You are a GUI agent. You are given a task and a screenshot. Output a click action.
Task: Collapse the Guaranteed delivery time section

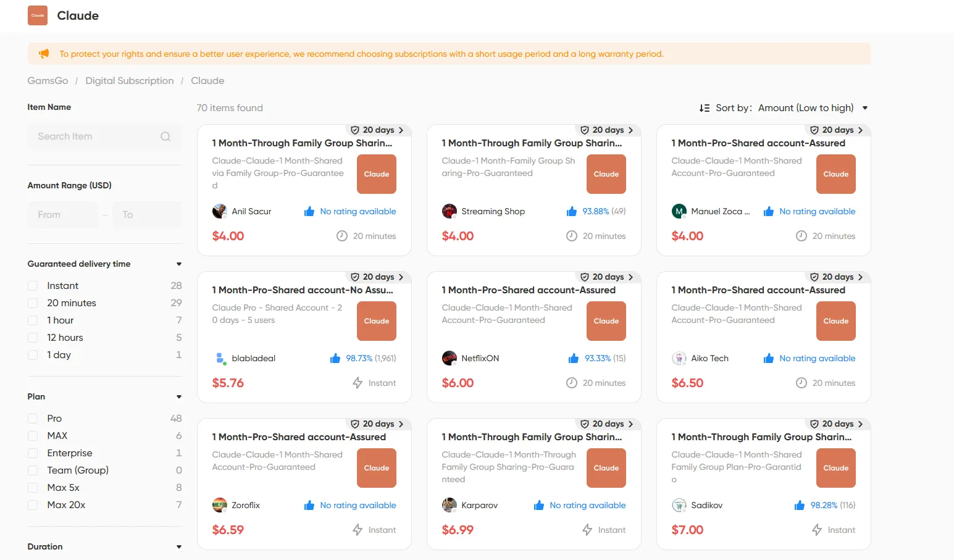pos(179,264)
